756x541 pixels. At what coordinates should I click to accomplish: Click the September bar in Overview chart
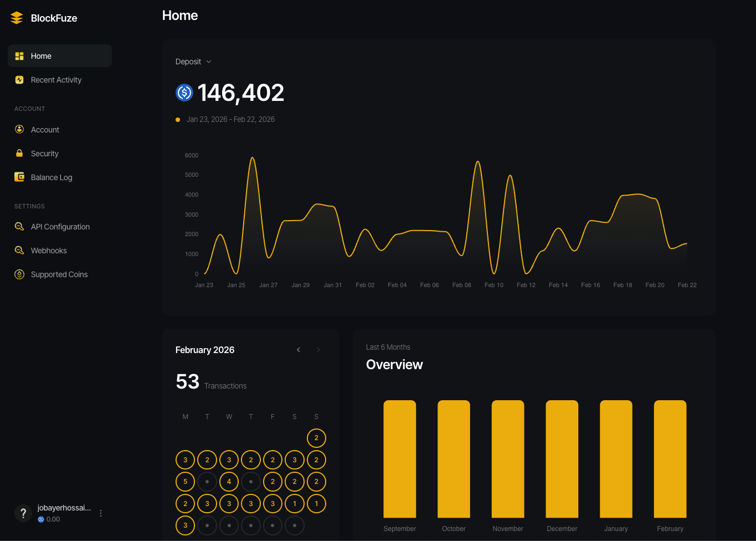click(399, 459)
